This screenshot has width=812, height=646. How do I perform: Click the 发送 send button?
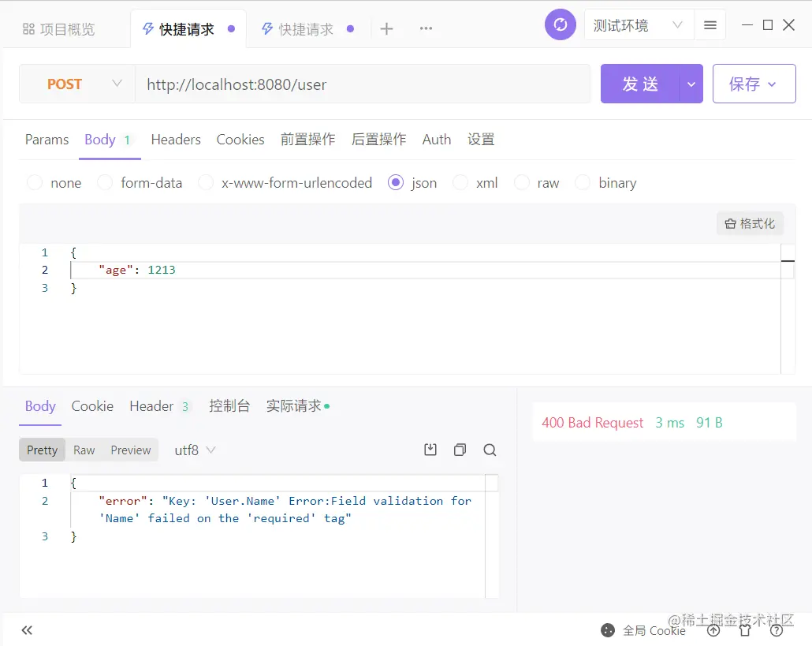pos(640,84)
